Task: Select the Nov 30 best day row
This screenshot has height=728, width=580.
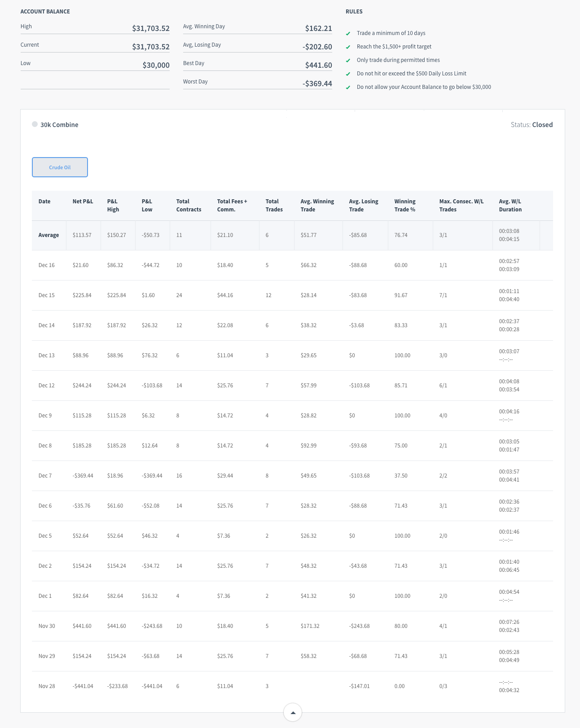Action: tap(47, 626)
